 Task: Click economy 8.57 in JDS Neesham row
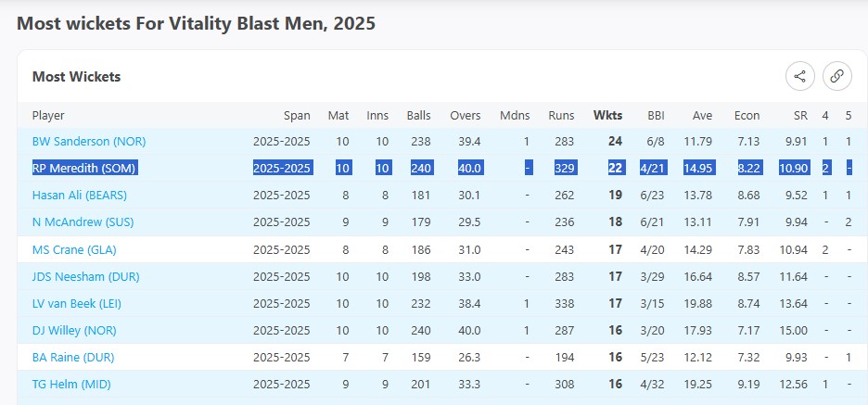pos(748,276)
